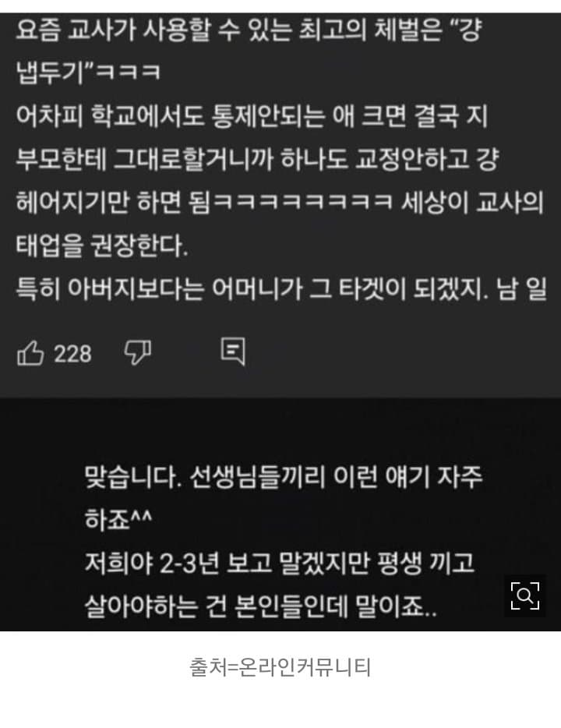This screenshot has width=561, height=728.
Task: Click the line starting with 어차피 학교에서도
Action: [x=252, y=115]
